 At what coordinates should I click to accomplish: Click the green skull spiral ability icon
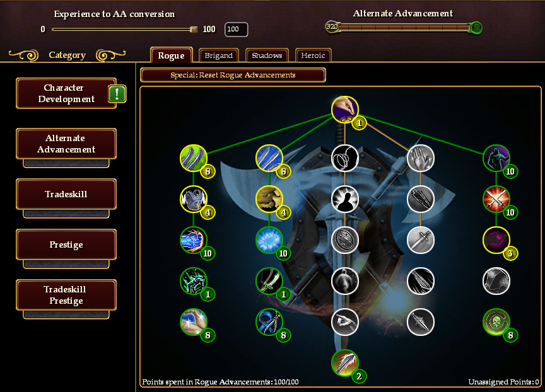click(496, 322)
